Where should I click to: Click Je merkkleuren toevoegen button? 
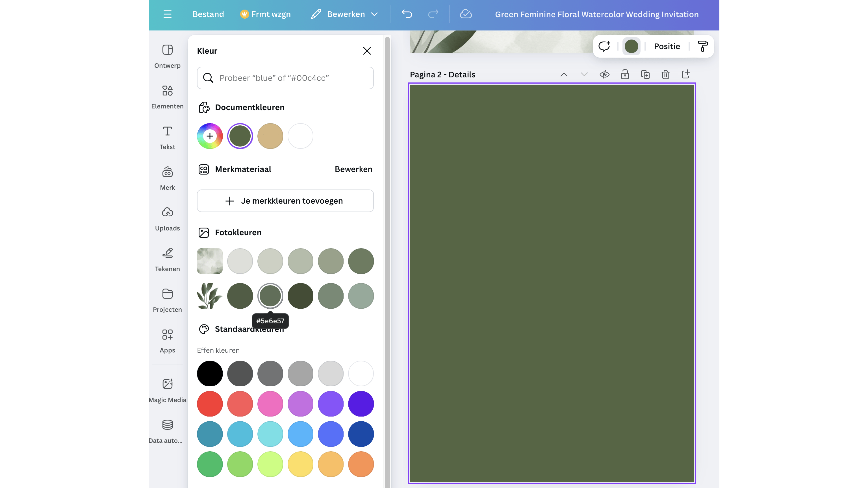pyautogui.click(x=285, y=201)
